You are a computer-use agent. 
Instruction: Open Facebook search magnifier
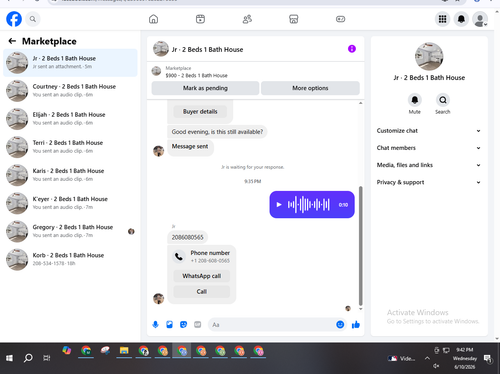[x=33, y=19]
